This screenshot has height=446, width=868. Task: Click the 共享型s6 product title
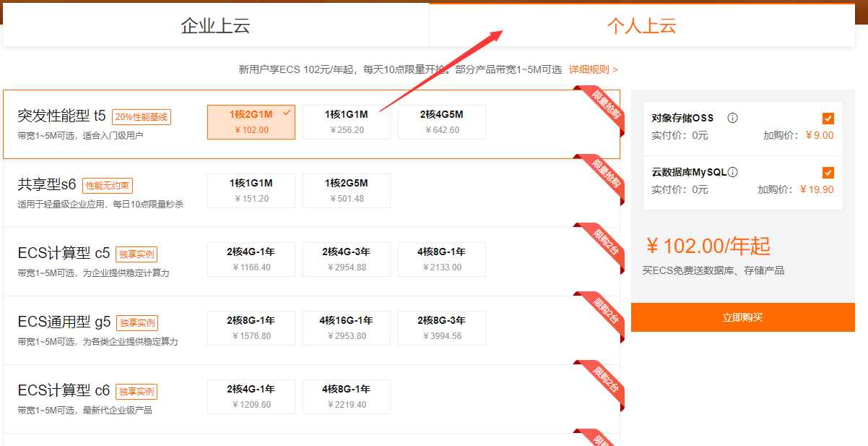tap(48, 184)
